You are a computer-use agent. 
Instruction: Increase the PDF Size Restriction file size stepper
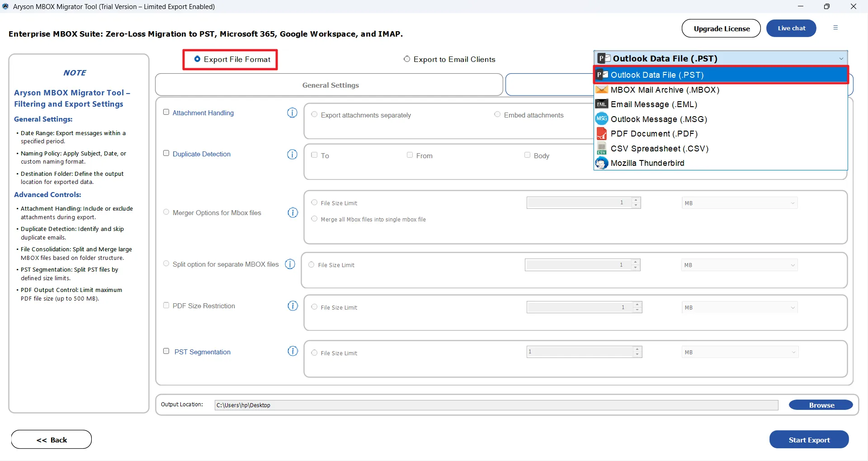(637, 305)
